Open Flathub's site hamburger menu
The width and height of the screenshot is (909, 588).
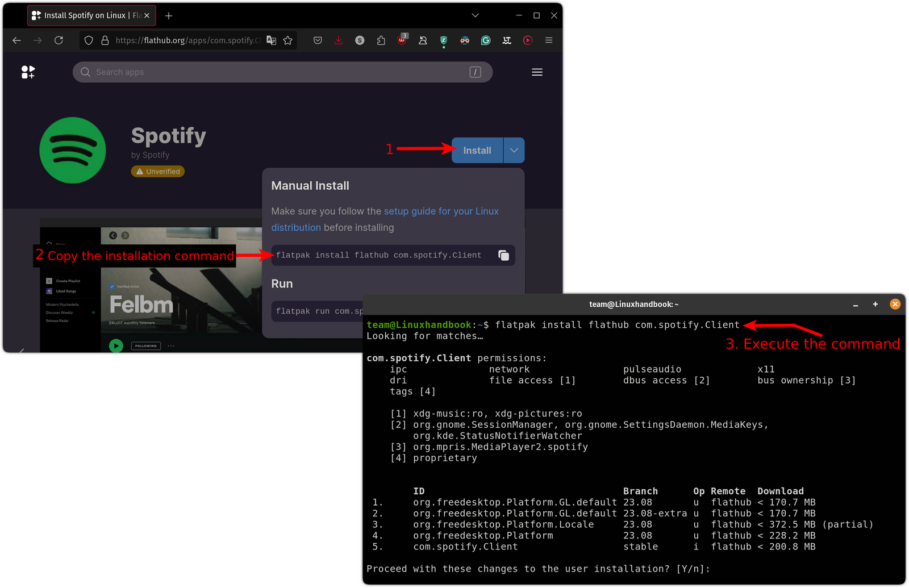[536, 72]
